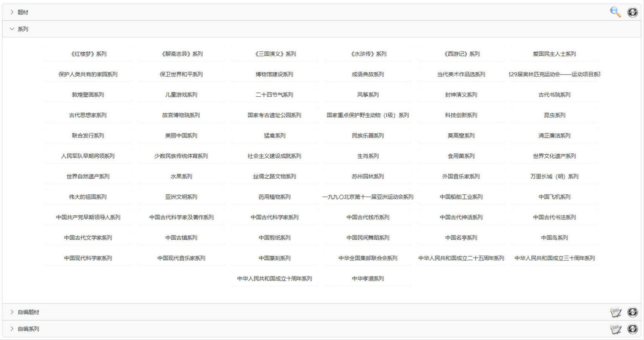The image size is (644, 340).
Task: Refresh the 自编系列 section
Action: pyautogui.click(x=632, y=329)
